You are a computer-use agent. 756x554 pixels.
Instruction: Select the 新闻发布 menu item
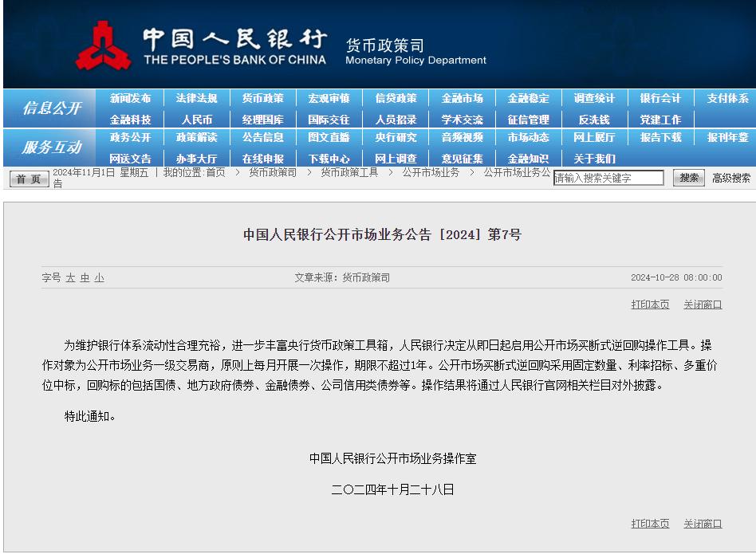point(130,99)
